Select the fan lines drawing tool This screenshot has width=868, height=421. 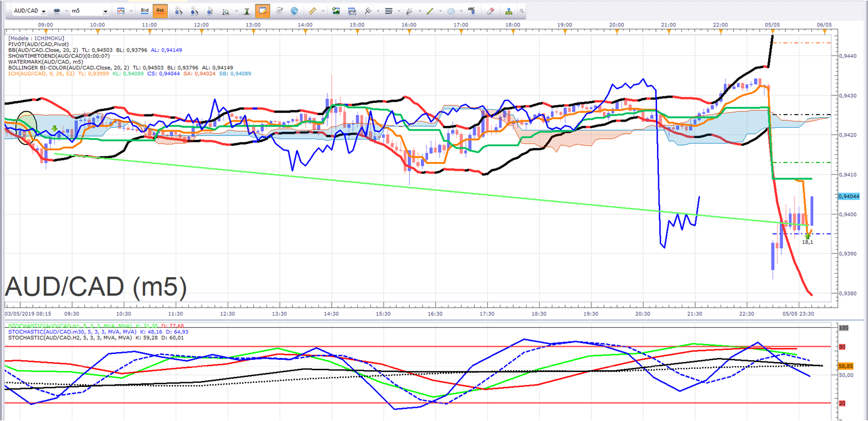(x=409, y=11)
